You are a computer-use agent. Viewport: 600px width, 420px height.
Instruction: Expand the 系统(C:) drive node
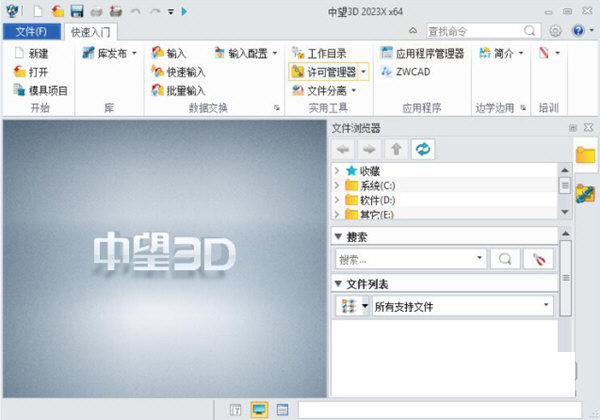(x=337, y=186)
